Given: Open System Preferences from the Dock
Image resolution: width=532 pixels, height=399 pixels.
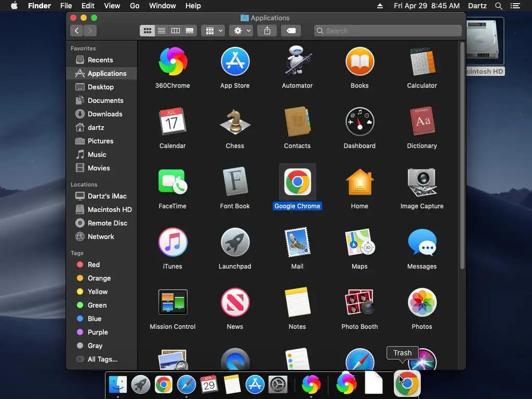Looking at the screenshot, I should click(278, 385).
